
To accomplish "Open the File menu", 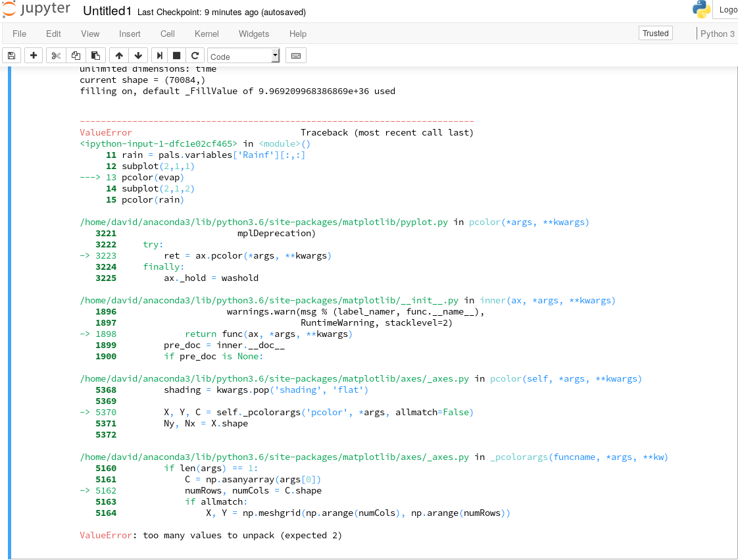I will pyautogui.click(x=19, y=34).
